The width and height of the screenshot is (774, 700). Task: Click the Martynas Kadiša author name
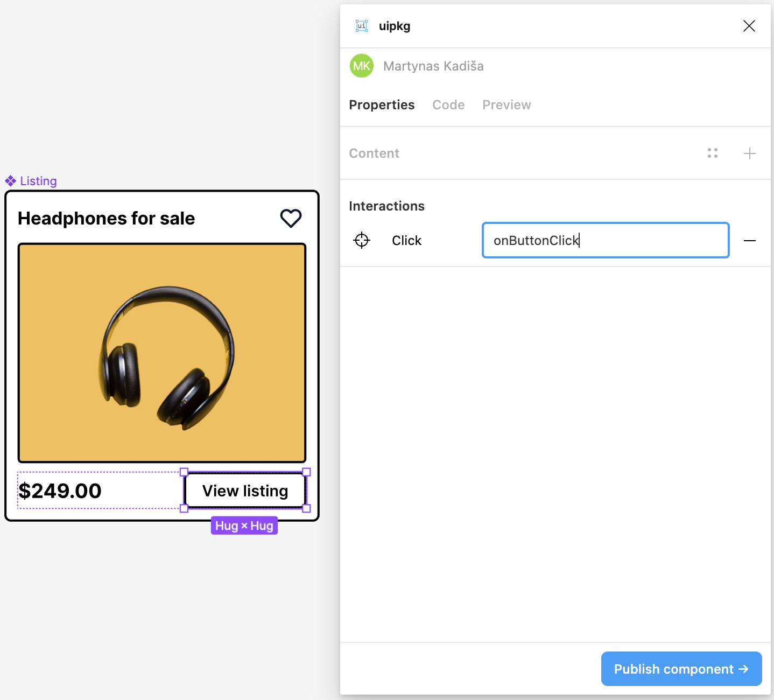tap(433, 66)
